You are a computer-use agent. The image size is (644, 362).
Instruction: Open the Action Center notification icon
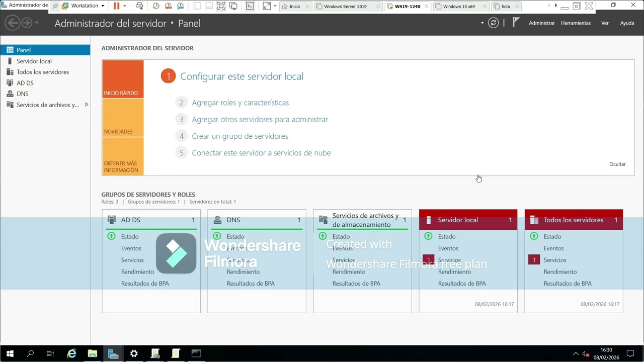(630, 353)
